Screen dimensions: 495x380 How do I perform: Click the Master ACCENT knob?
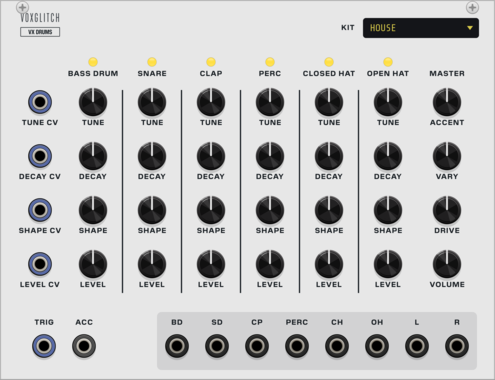[447, 102]
